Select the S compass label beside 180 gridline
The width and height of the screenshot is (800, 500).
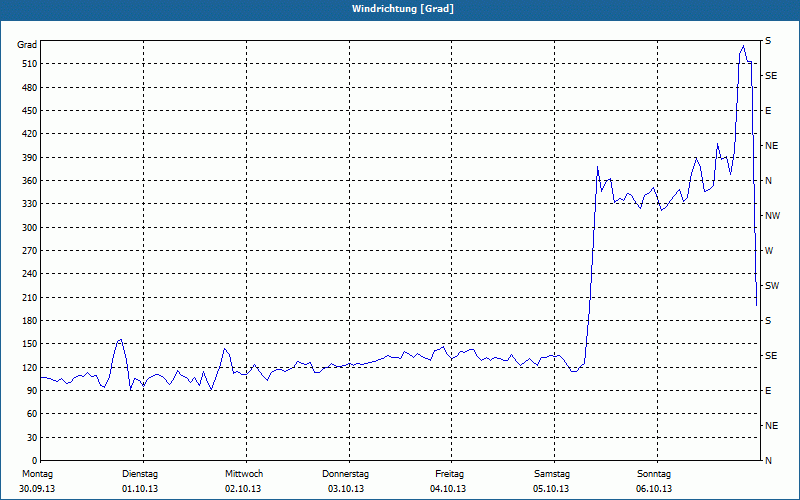tap(768, 321)
